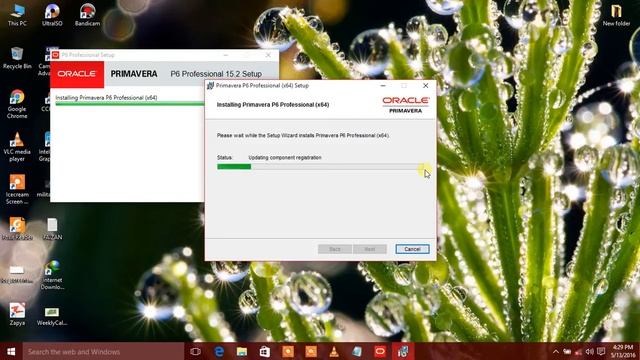The image size is (640, 360).
Task: Click 'Installing Primavera P6 Professional (x64)' heading in front dialog
Action: click(273, 105)
